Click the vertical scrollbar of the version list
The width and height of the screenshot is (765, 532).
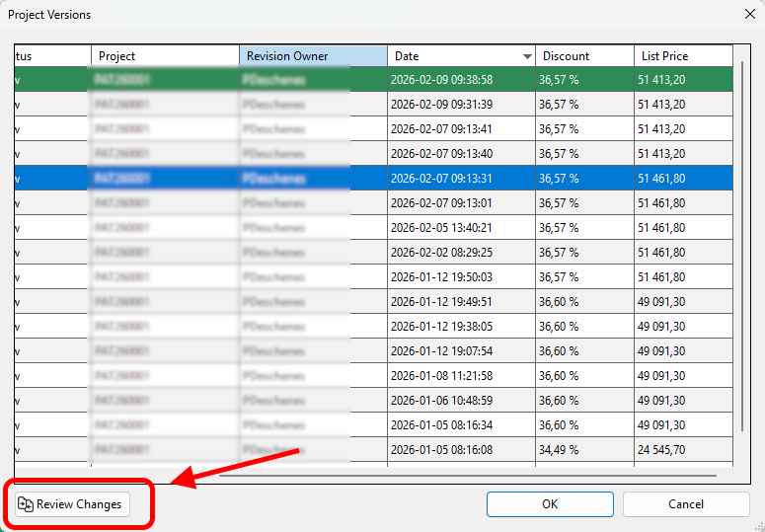[x=742, y=247]
